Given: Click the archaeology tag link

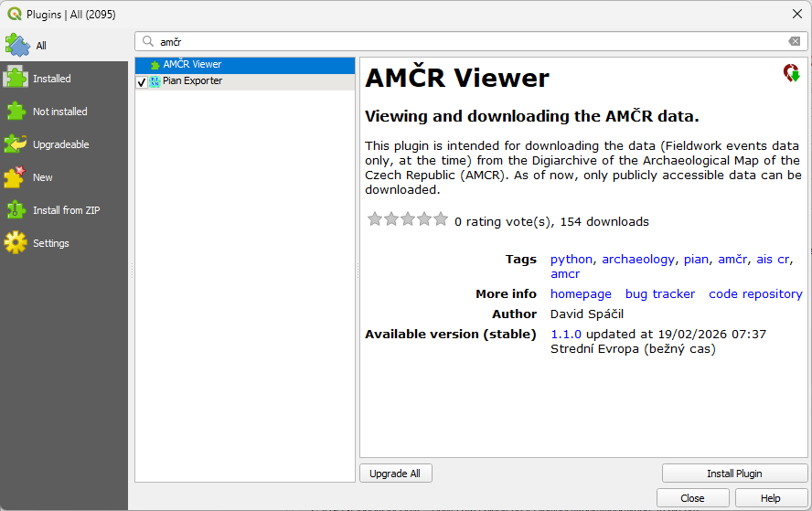Looking at the screenshot, I should point(637,259).
